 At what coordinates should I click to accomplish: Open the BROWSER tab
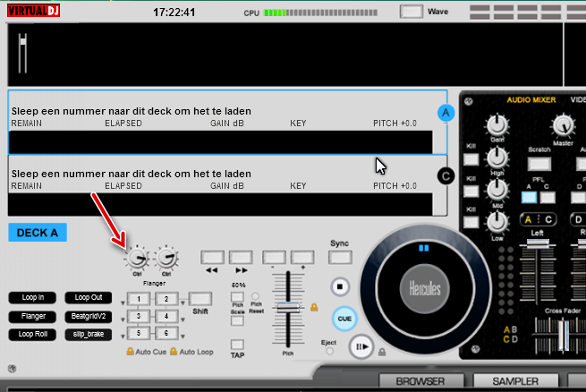[420, 381]
